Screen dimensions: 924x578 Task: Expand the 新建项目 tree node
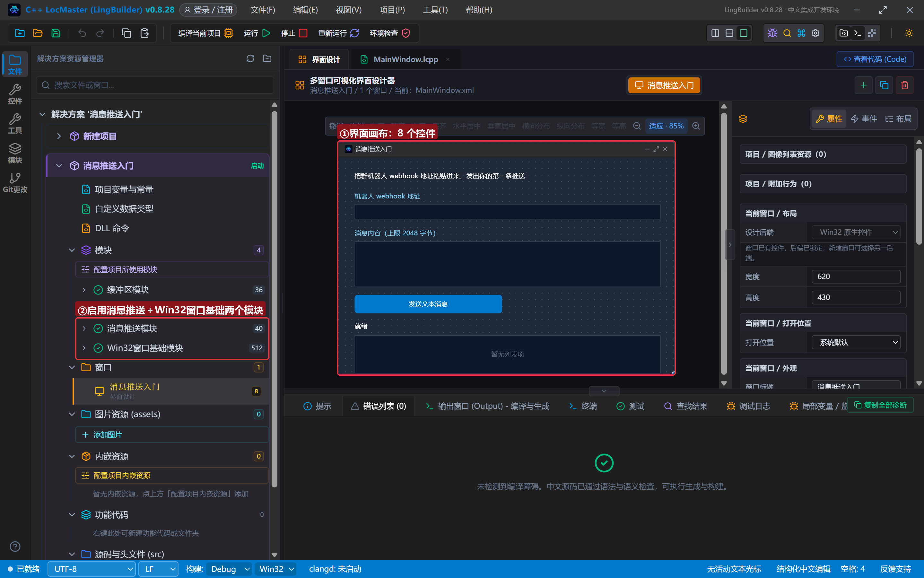pyautogui.click(x=59, y=136)
